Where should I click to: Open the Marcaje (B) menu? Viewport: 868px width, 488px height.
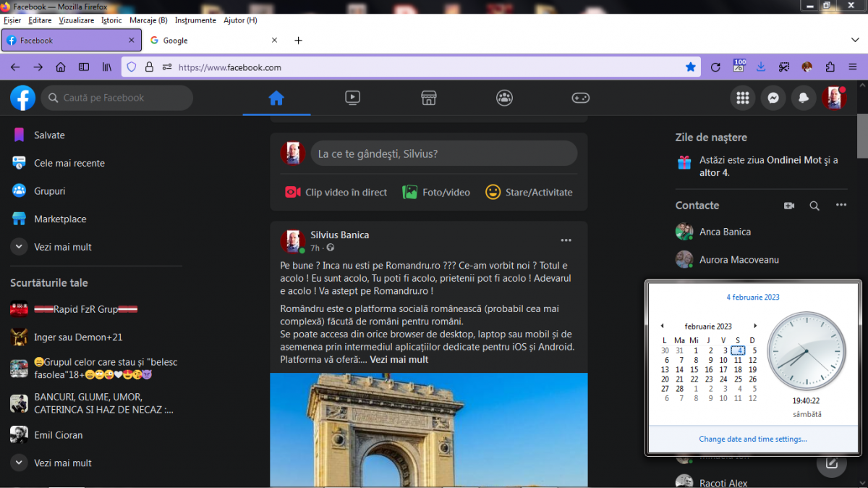coord(148,20)
